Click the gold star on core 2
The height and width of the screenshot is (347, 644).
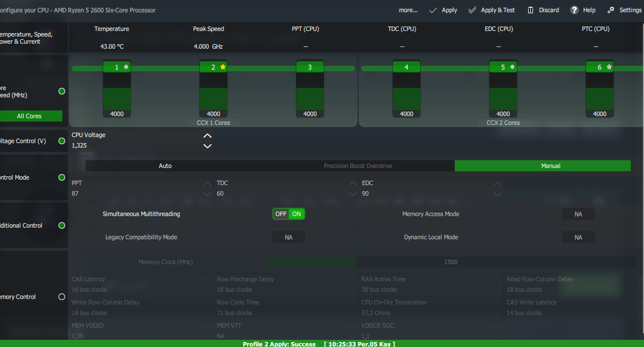[223, 67]
